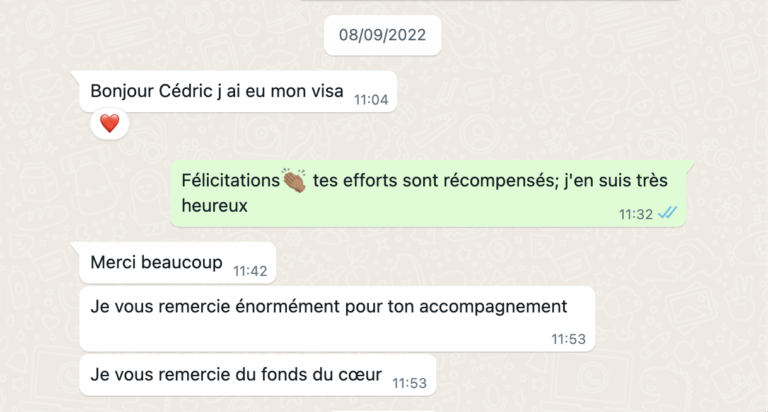Viewport: 768px width, 412px height.
Task: Click the clapping hands emoji
Action: coord(294,181)
